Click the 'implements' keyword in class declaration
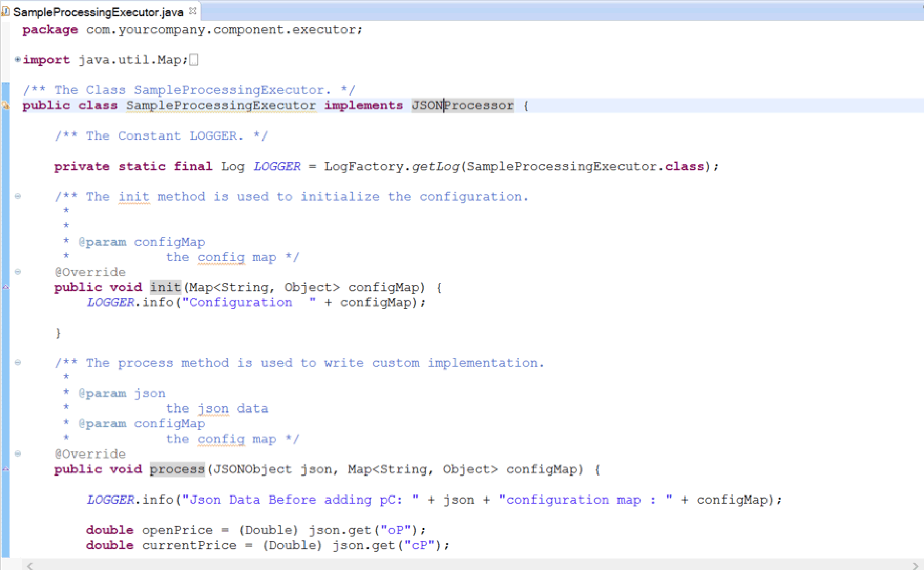 [x=364, y=105]
